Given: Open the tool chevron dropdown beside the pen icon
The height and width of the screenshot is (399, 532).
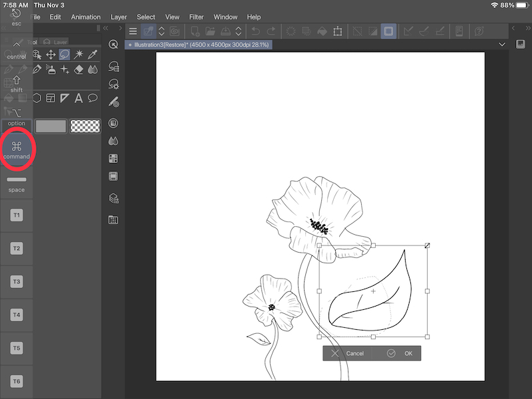Looking at the screenshot, I should tap(160, 31).
